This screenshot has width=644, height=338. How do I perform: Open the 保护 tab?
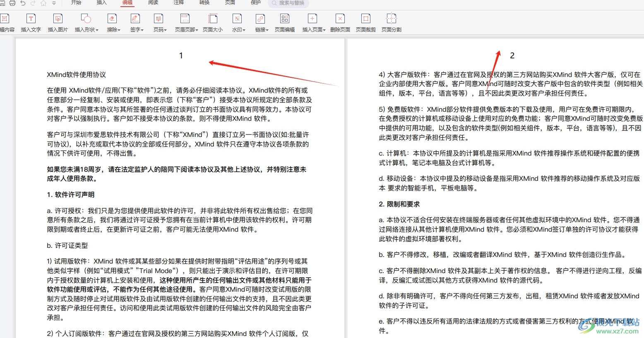[256, 2]
